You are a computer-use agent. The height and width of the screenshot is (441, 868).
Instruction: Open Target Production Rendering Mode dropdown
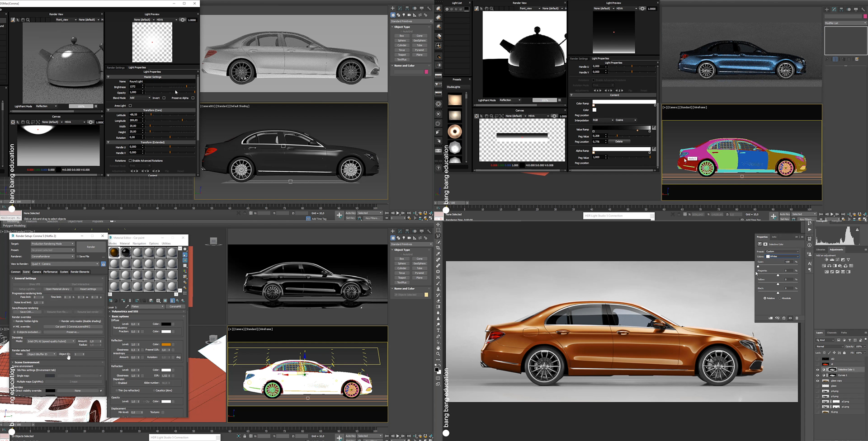[52, 244]
